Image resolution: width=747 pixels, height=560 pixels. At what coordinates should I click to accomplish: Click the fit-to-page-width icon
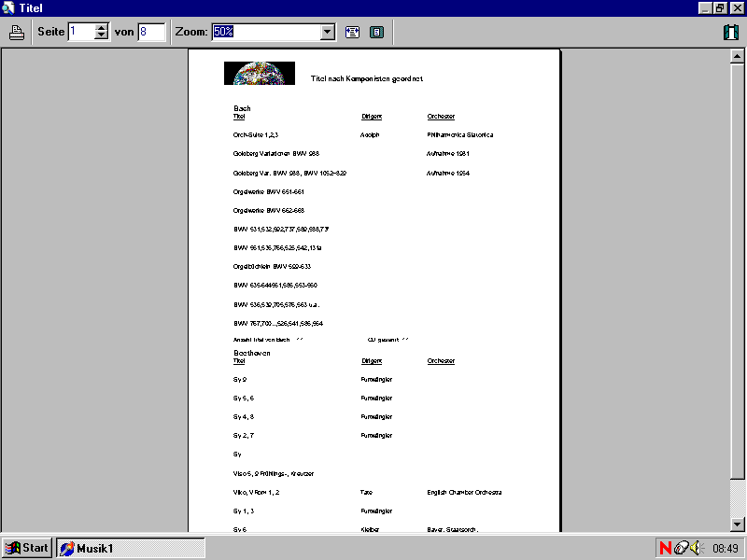pos(352,32)
